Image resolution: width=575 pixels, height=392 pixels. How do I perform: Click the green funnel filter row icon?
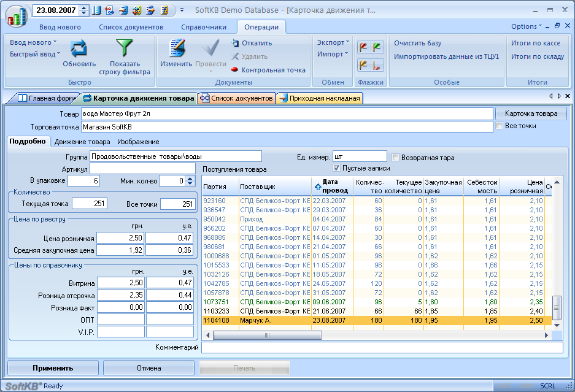(x=125, y=48)
